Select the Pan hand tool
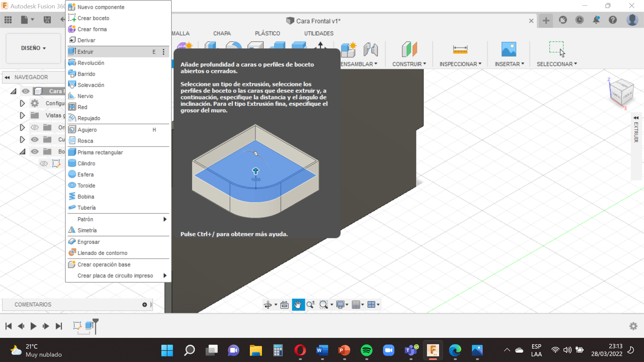644x362 pixels. (x=298, y=305)
